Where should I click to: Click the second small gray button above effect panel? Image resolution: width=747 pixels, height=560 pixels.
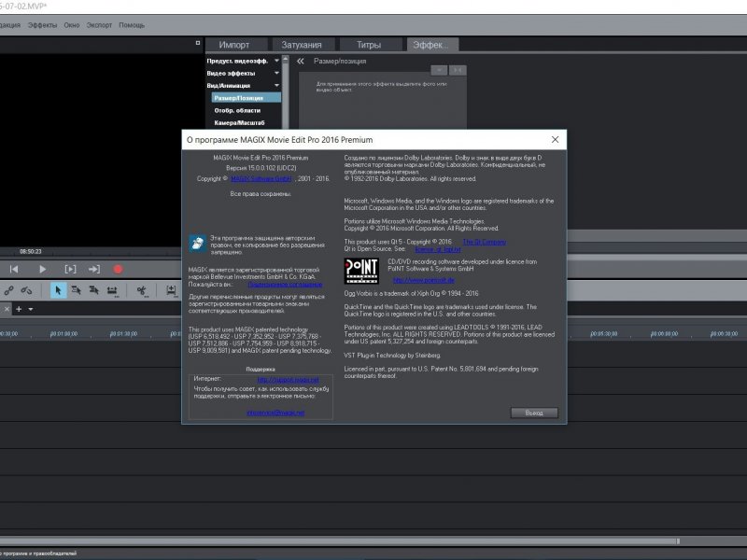(458, 71)
